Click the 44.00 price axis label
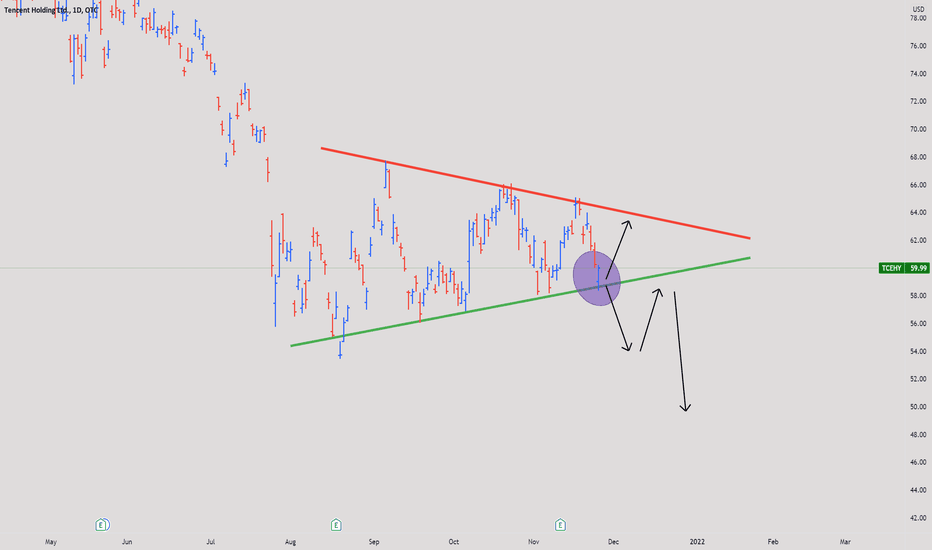932x550 pixels. click(918, 490)
